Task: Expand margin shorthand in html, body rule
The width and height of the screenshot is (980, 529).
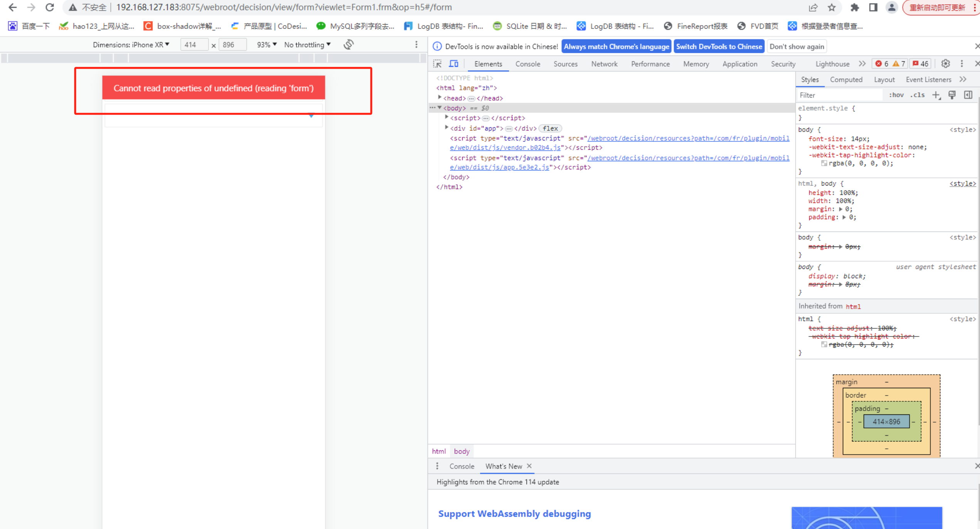Action: [x=840, y=209]
